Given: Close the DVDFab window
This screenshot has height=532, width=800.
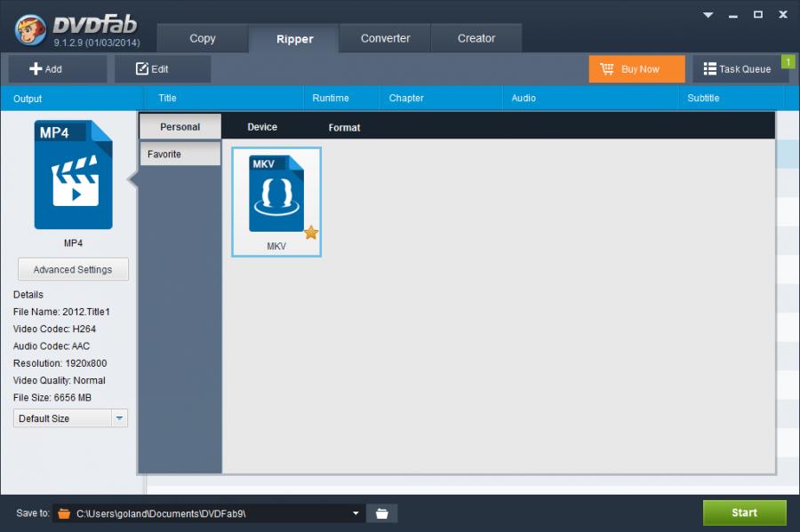Looking at the screenshot, I should [x=783, y=15].
